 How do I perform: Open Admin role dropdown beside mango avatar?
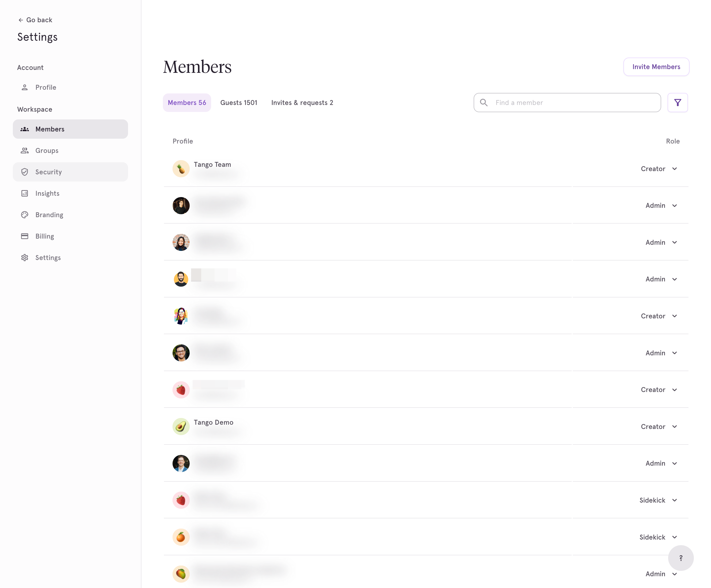(661, 574)
